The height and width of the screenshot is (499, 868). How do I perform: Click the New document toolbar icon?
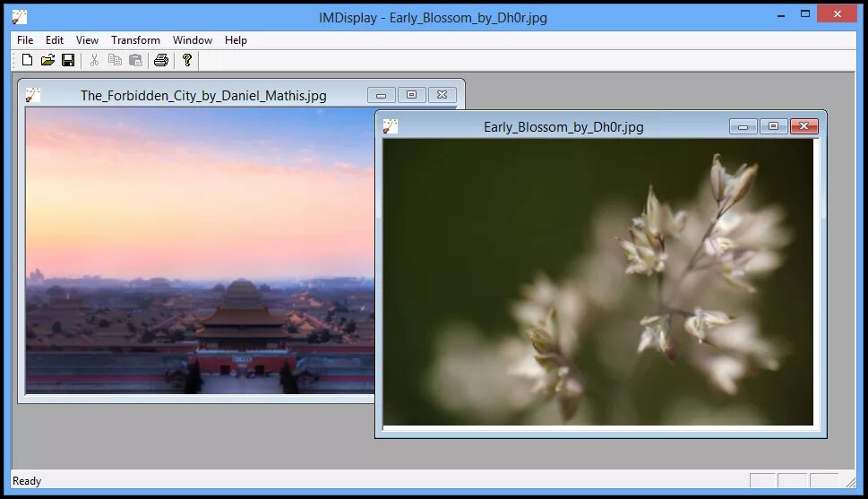[27, 60]
